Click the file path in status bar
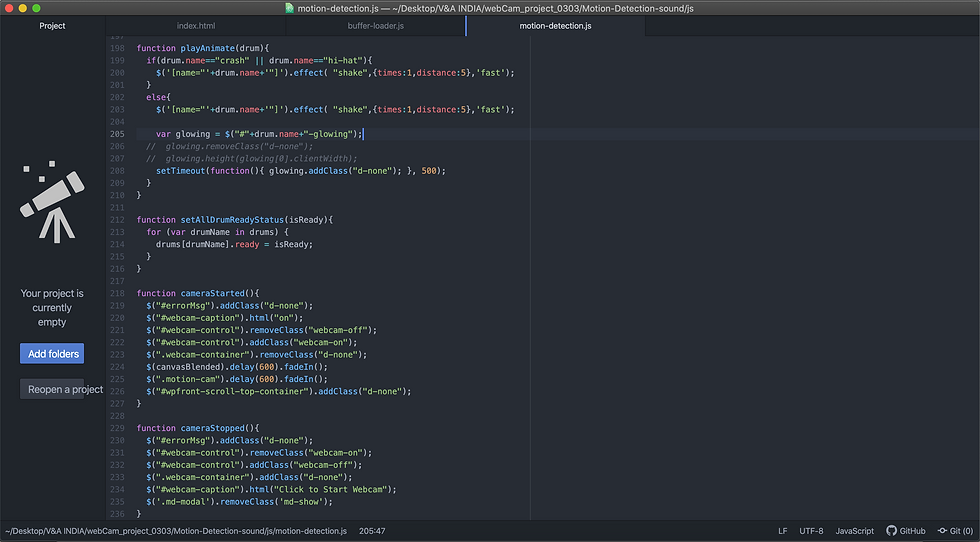 176,531
